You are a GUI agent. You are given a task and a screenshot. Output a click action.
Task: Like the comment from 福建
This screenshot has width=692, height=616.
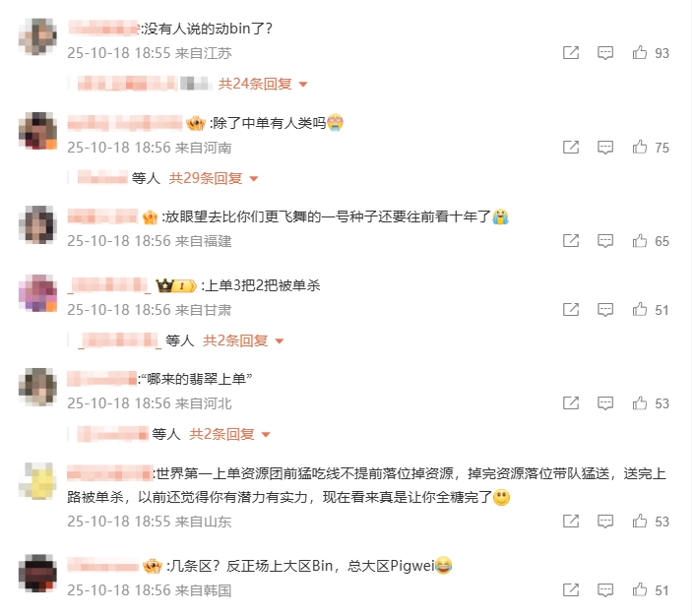coord(640,241)
